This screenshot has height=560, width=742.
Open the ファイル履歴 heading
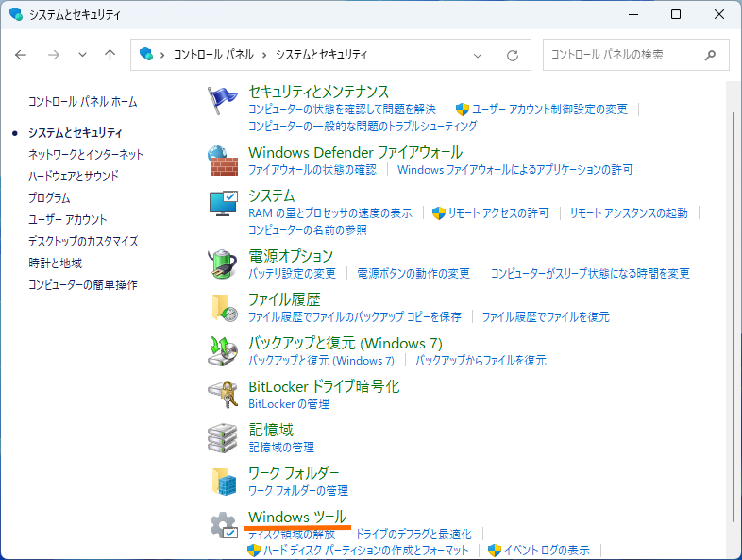(x=285, y=299)
